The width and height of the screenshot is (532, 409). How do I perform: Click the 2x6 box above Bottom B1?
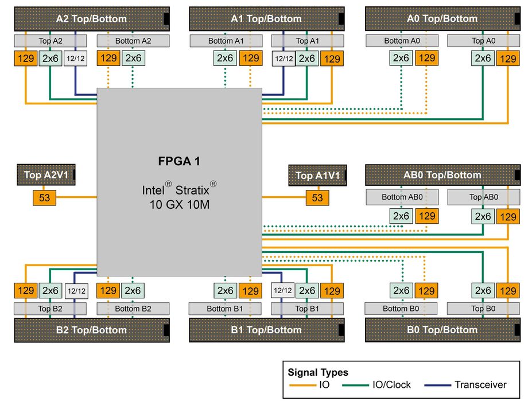coord(226,291)
